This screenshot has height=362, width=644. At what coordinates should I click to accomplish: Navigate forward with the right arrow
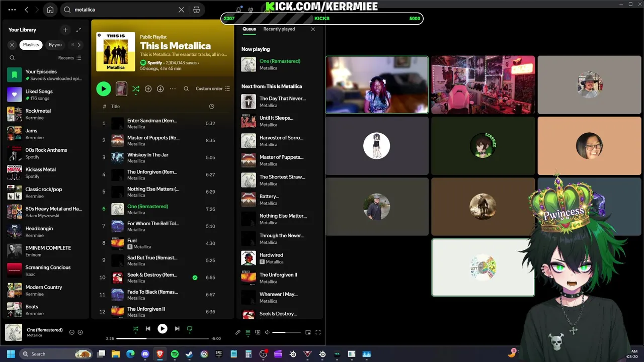coord(37,10)
